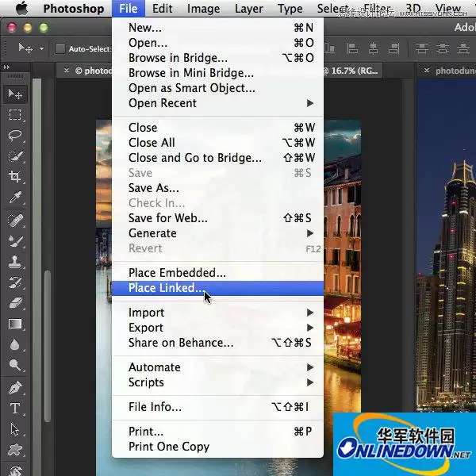Screen dimensions: 476x476
Task: Open the Edit menu
Action: coord(162,9)
